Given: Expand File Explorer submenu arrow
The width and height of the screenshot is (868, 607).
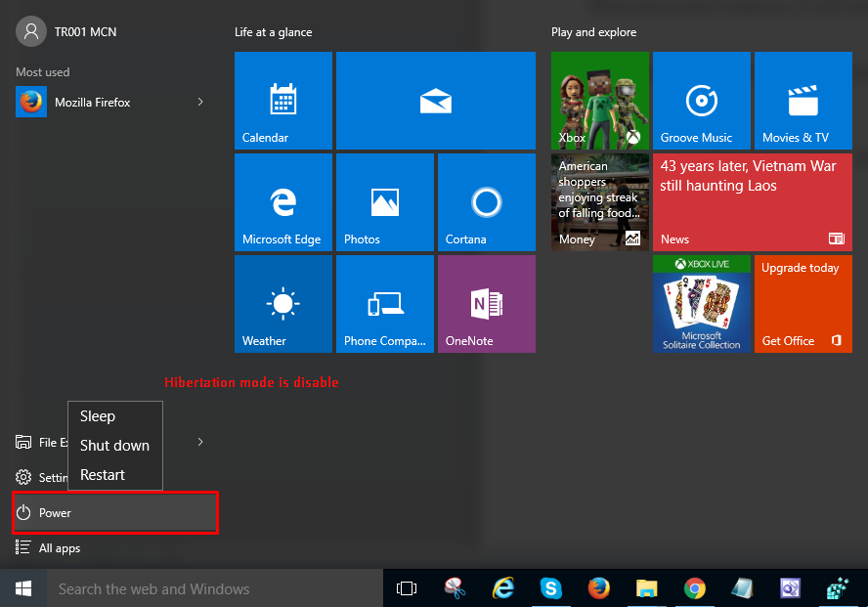Looking at the screenshot, I should 200,442.
